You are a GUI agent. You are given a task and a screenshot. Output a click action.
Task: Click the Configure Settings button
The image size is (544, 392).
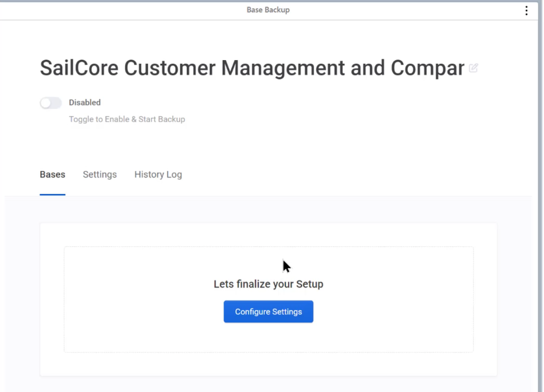click(x=268, y=311)
